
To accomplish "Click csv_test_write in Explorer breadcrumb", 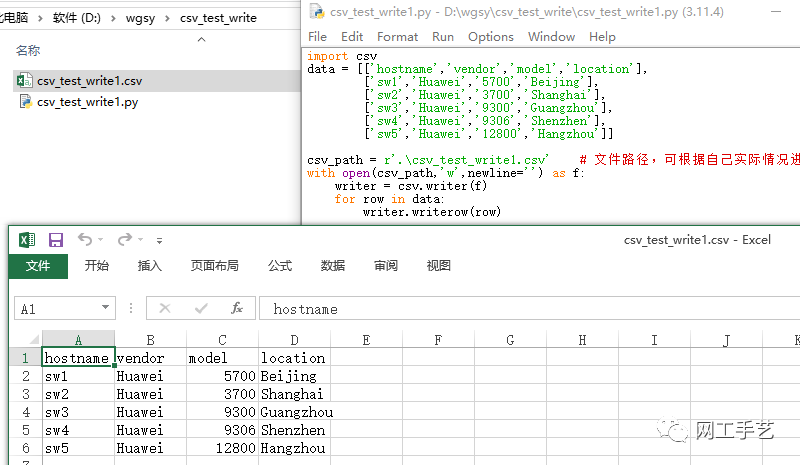I will (218, 18).
